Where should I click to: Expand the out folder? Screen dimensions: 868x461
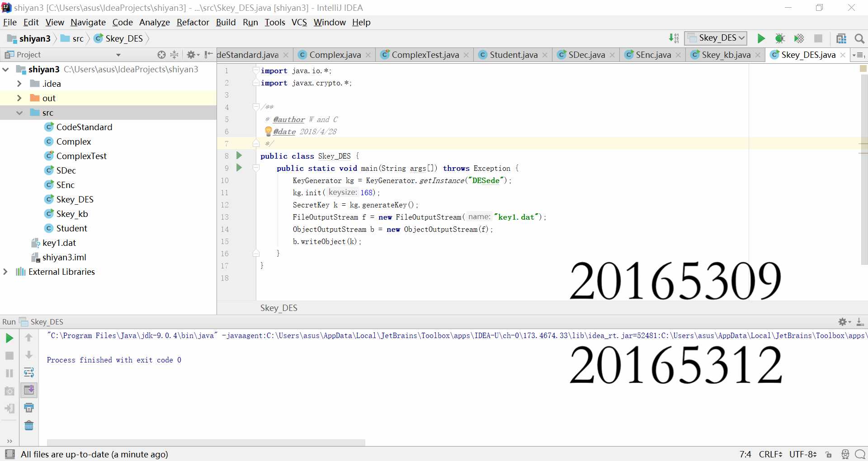[x=19, y=98]
